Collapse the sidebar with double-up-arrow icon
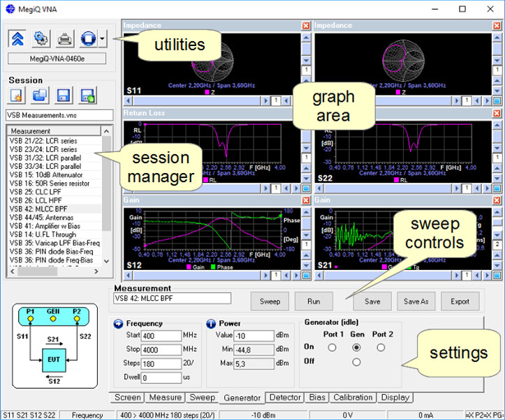This screenshot has height=420, width=505. pos(17,38)
